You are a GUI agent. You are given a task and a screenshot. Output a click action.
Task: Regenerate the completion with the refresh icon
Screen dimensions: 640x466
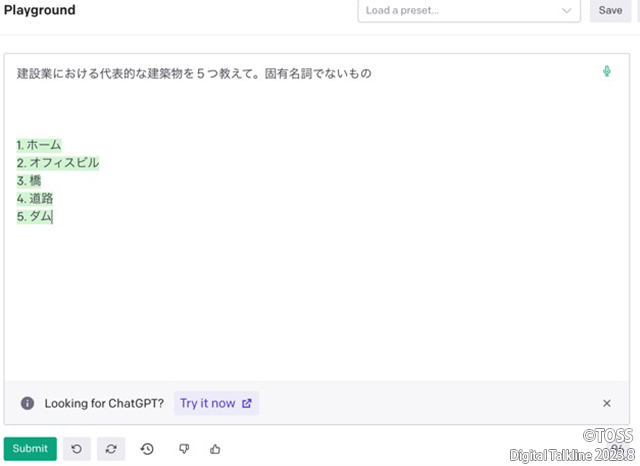(111, 449)
